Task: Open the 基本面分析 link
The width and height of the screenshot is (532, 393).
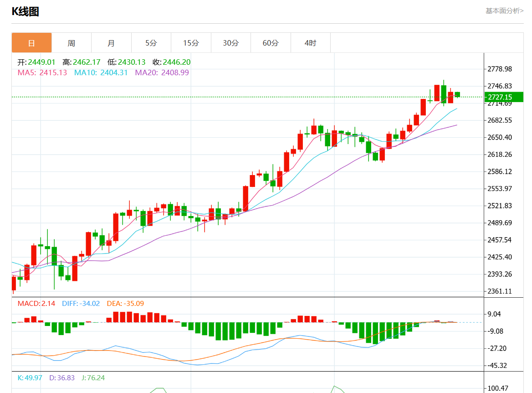Action: tap(505, 11)
